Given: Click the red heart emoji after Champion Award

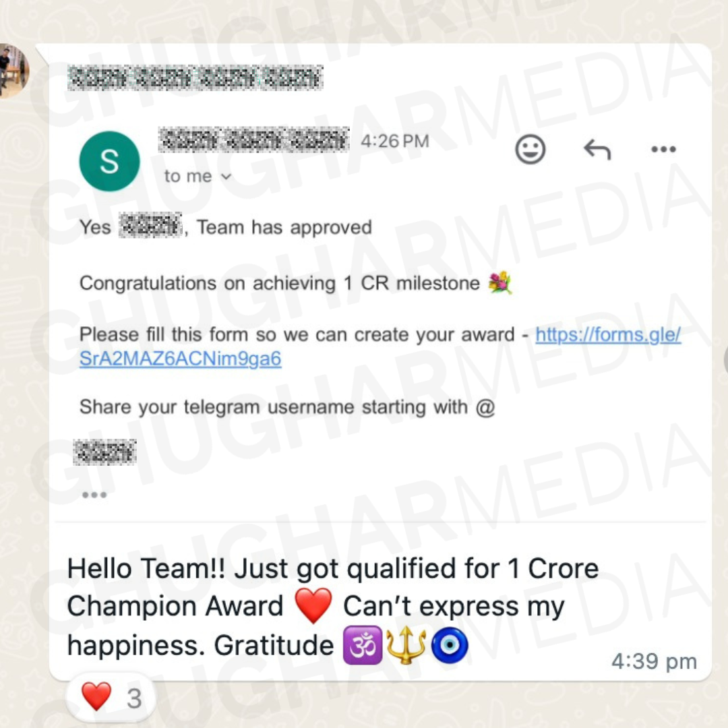Looking at the screenshot, I should point(314,605).
